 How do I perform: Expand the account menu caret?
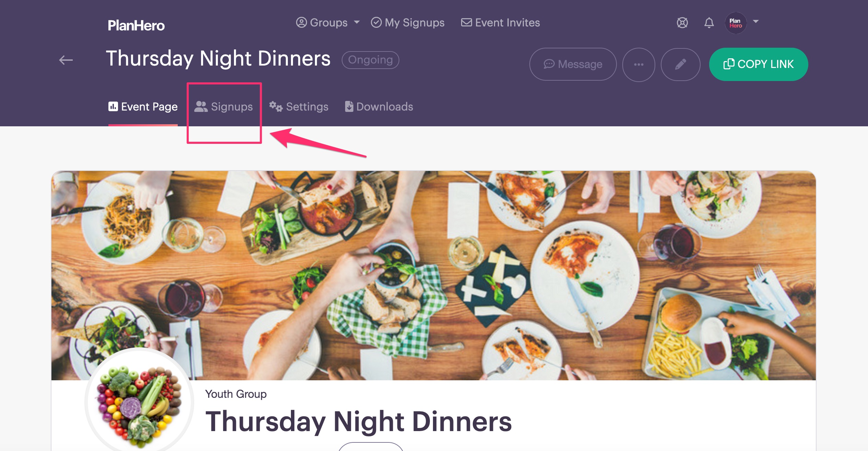point(756,22)
